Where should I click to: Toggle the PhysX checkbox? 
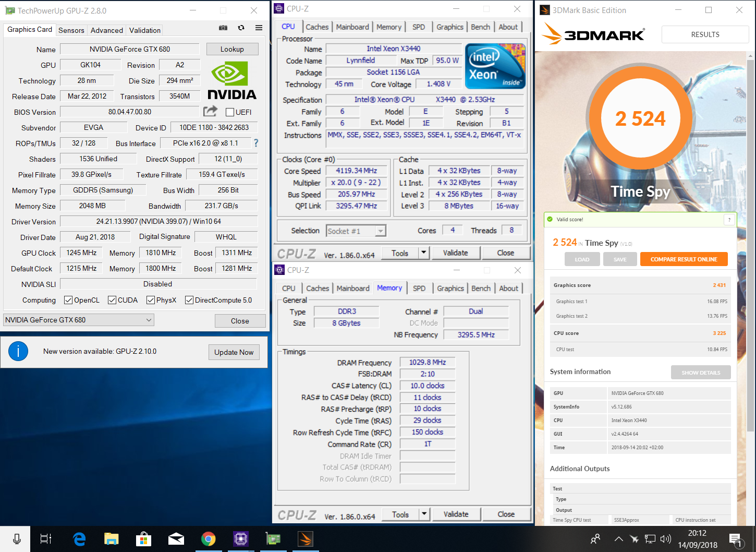coord(150,300)
